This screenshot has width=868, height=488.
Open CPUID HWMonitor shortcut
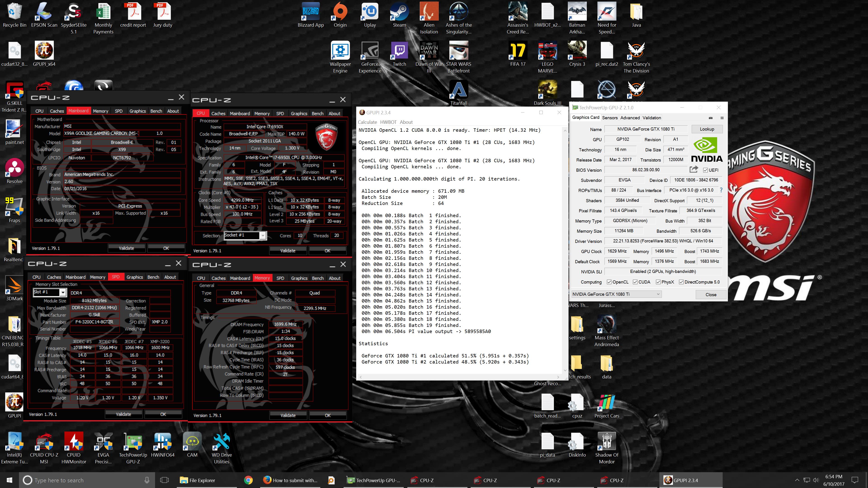point(74,449)
